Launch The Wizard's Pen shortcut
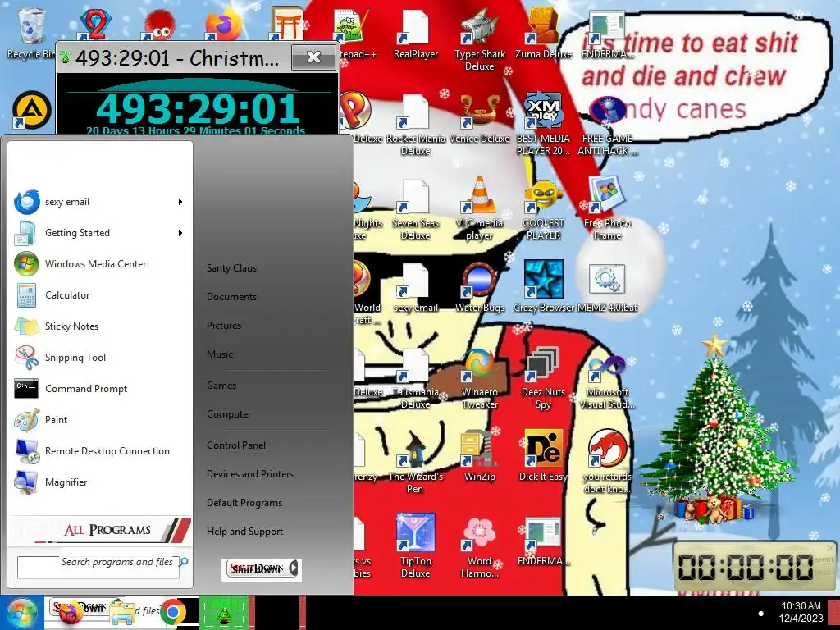The height and width of the screenshot is (630, 840). click(415, 463)
